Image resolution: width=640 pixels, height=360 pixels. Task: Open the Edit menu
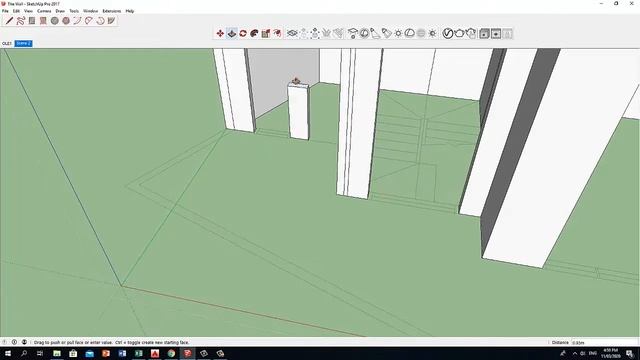click(16, 11)
